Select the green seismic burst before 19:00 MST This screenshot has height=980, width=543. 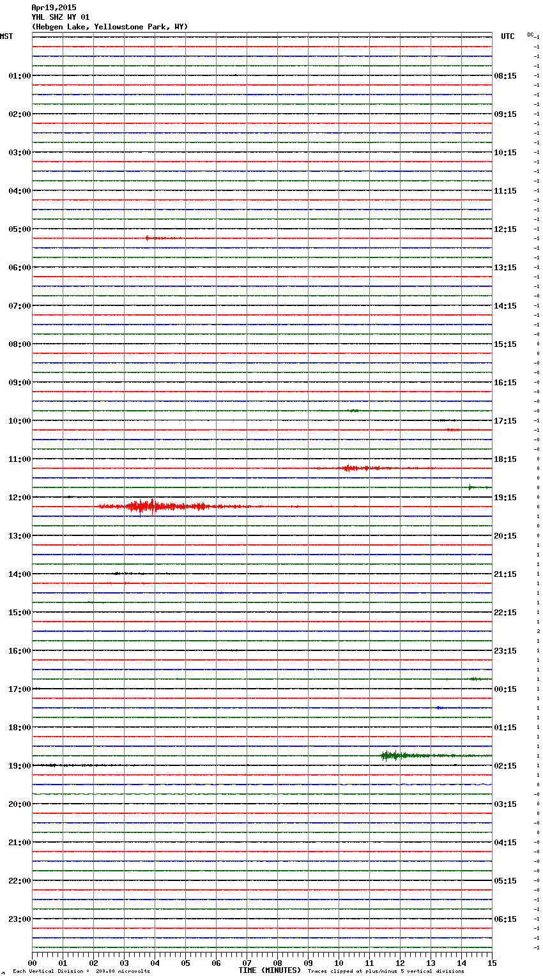pyautogui.click(x=391, y=756)
